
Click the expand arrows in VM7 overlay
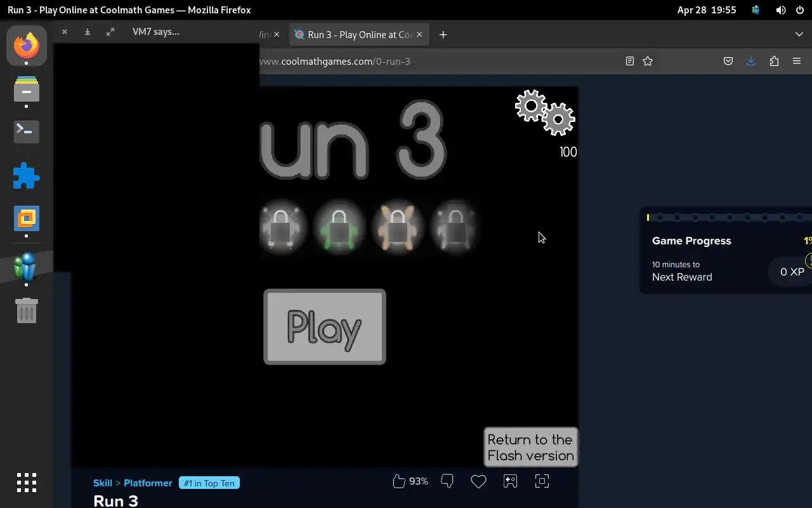[110, 32]
